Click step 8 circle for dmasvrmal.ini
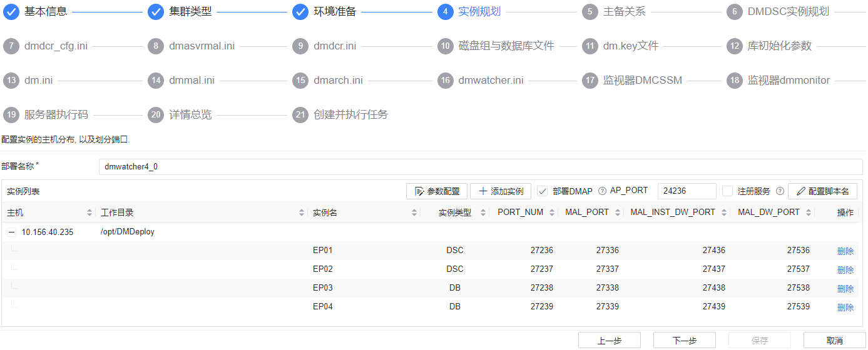 155,46
